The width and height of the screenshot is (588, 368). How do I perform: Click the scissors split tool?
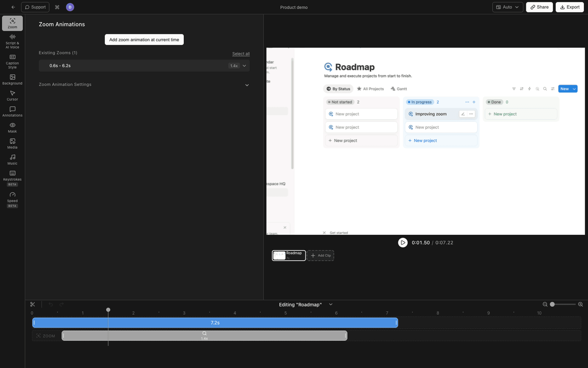tap(33, 304)
